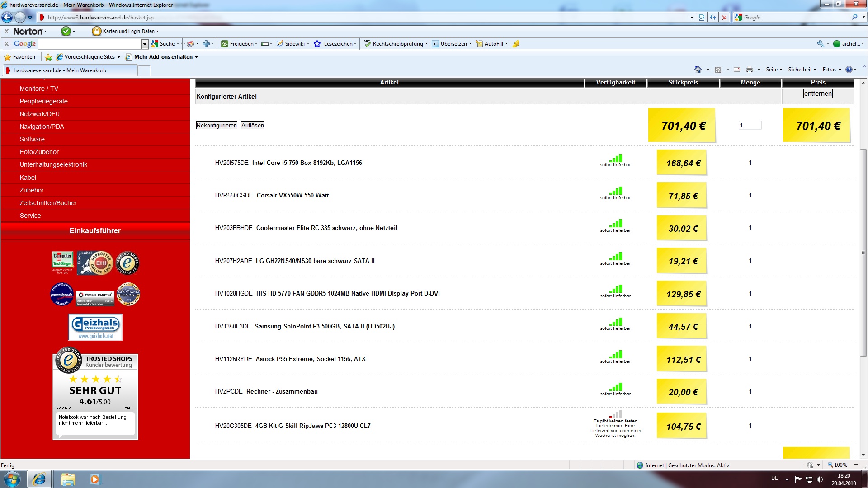The height and width of the screenshot is (488, 868).
Task: Click the page vertical scrollbar thumb
Action: tap(863, 253)
